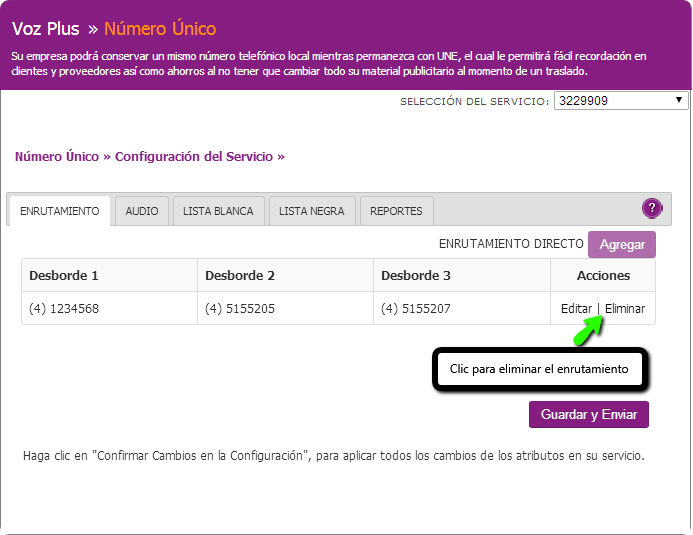Click the Voz Plus title text
693x535 pixels.
pyautogui.click(x=46, y=29)
